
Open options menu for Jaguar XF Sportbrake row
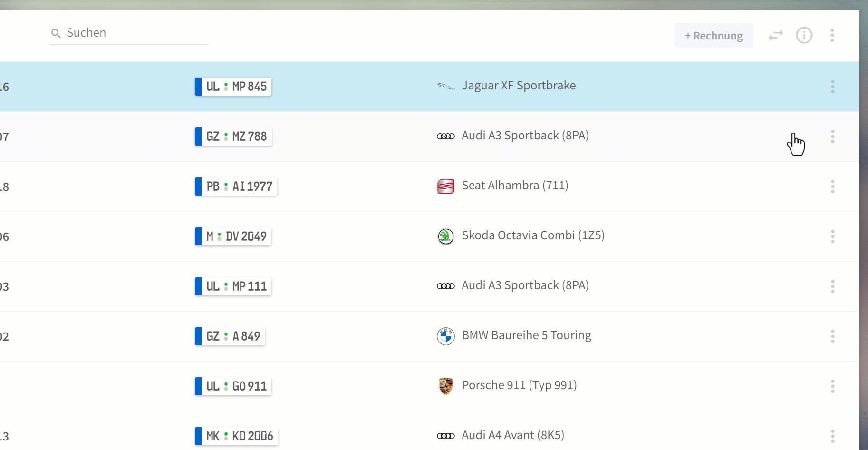[833, 87]
